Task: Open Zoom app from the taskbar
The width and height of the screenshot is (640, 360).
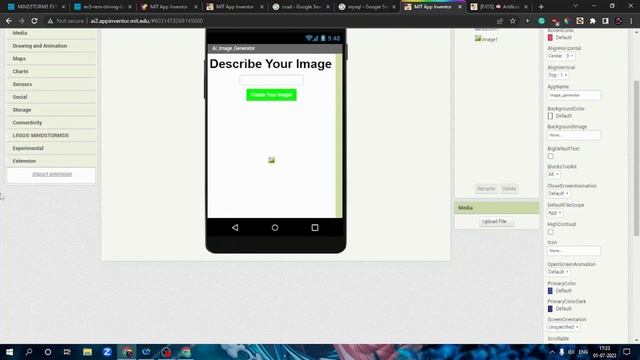Action: click(107, 352)
